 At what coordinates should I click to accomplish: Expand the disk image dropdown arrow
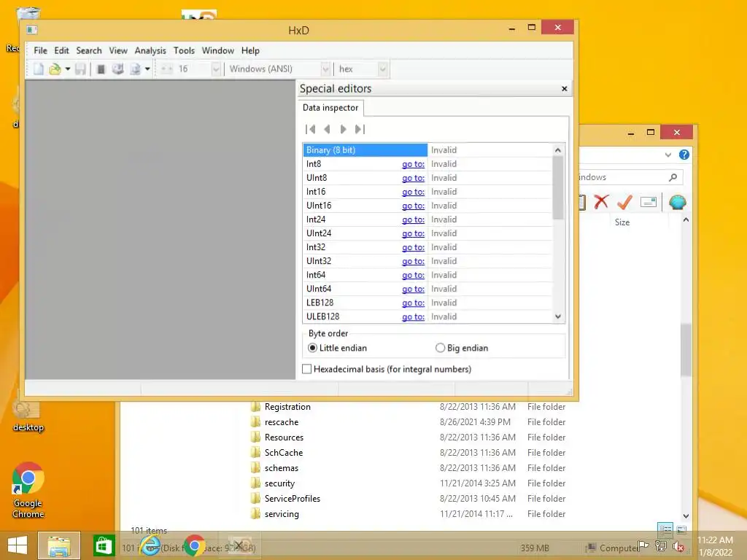pyautogui.click(x=147, y=69)
